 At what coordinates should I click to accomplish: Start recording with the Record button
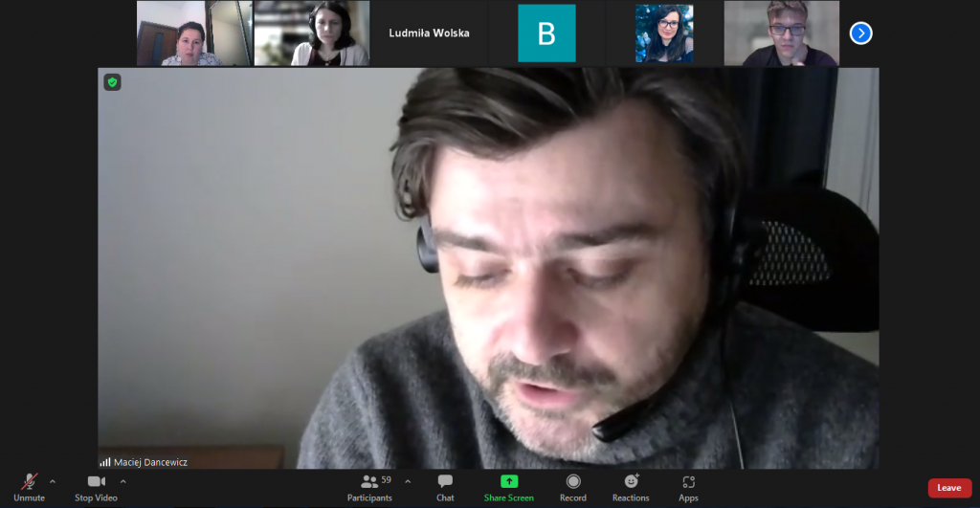pyautogui.click(x=573, y=486)
